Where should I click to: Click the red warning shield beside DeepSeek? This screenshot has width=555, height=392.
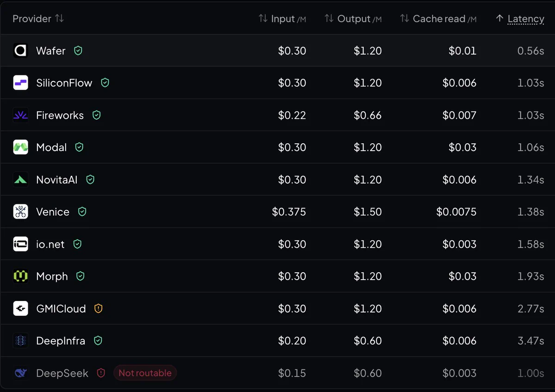pos(101,373)
